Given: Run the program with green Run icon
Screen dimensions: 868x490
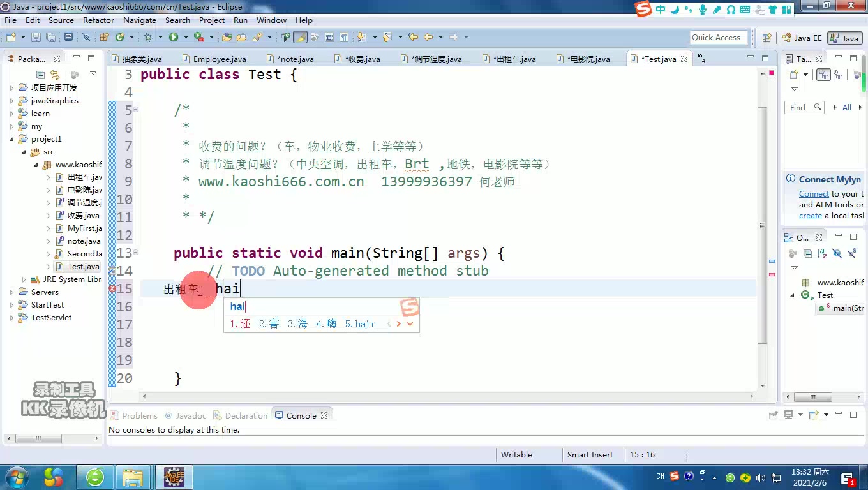Looking at the screenshot, I should point(173,38).
